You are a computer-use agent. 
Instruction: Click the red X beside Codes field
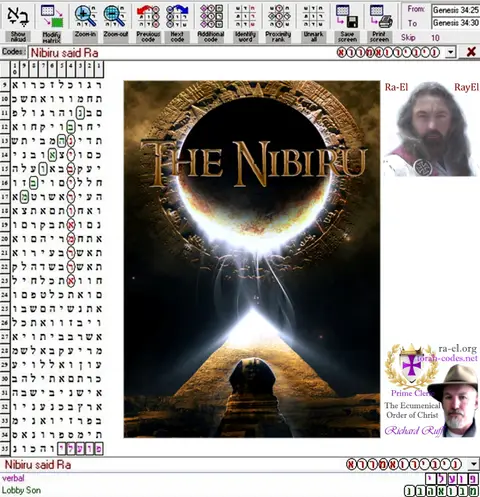coord(471,52)
